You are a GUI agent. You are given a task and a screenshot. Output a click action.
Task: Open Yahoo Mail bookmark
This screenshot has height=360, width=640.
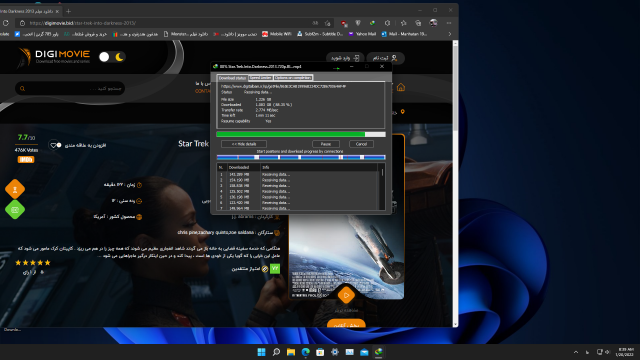(x=362, y=34)
